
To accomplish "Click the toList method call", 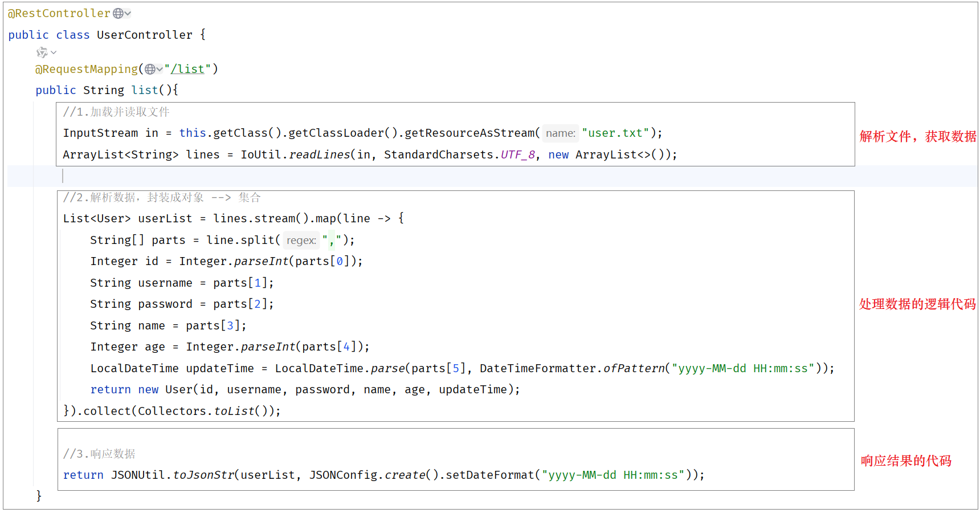I will click(x=234, y=411).
